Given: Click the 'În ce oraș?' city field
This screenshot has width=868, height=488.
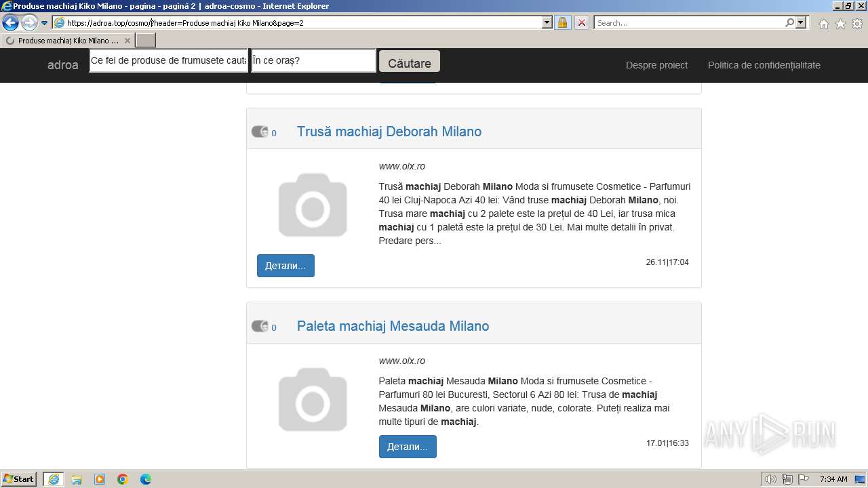Looking at the screenshot, I should pos(313,60).
